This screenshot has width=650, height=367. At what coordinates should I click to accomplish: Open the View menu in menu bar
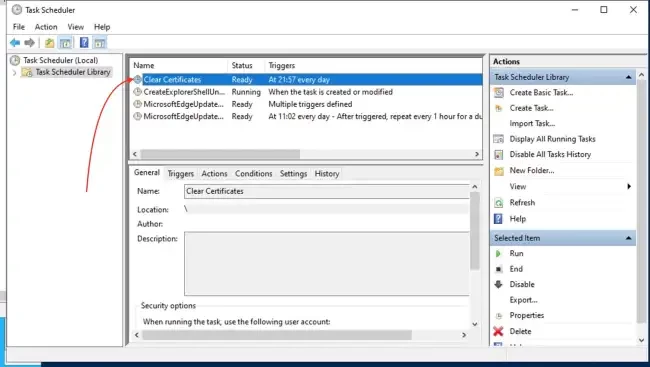75,27
